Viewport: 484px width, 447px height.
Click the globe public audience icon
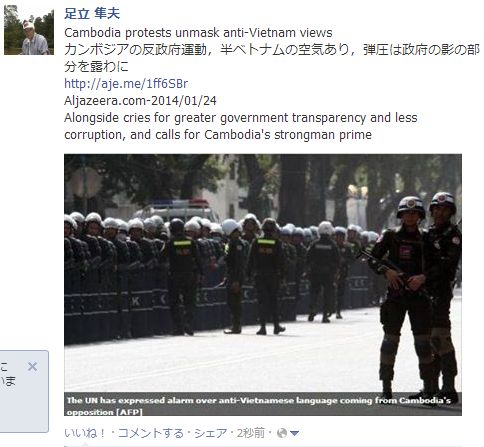coord(282,433)
